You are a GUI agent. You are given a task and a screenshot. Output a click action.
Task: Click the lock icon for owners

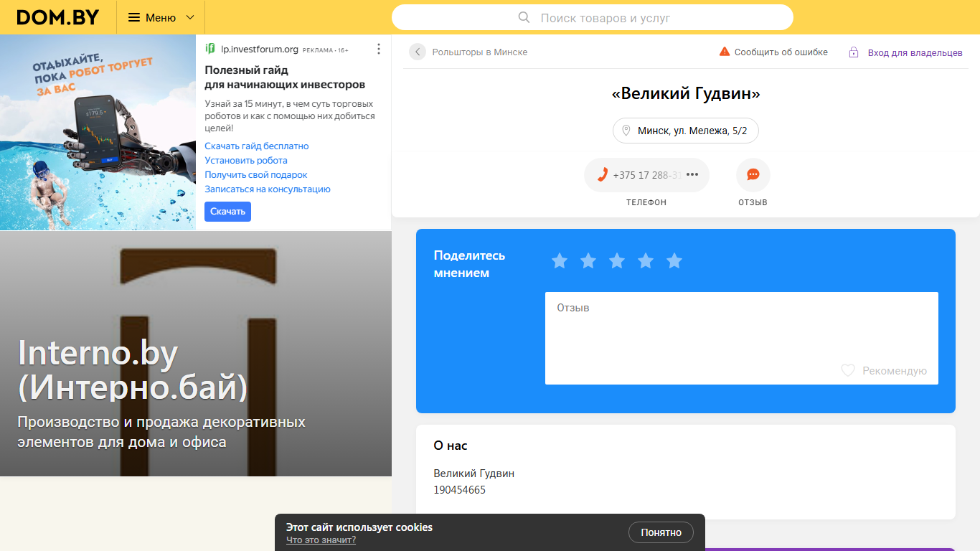coord(854,52)
